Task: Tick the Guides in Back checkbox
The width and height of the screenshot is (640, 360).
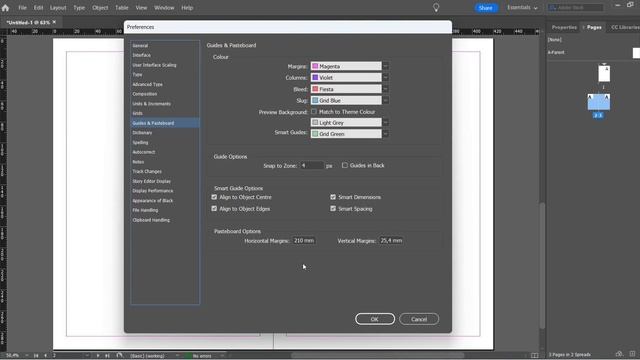Action: pyautogui.click(x=345, y=165)
